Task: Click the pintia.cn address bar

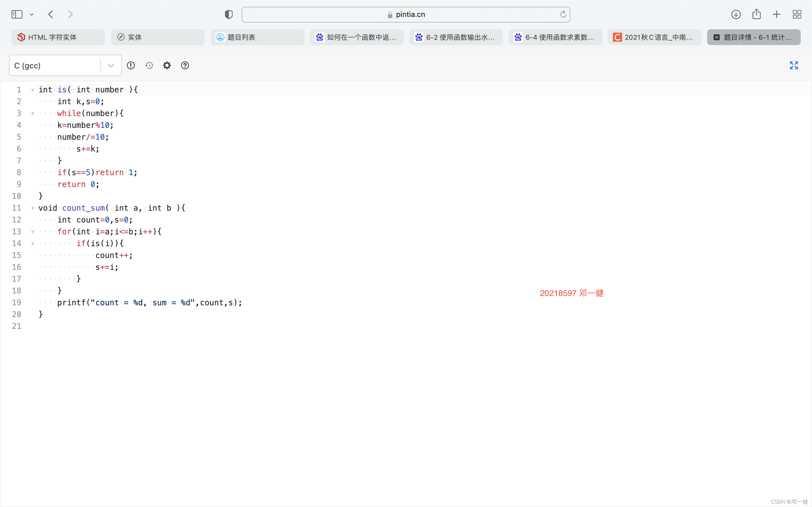Action: click(406, 14)
